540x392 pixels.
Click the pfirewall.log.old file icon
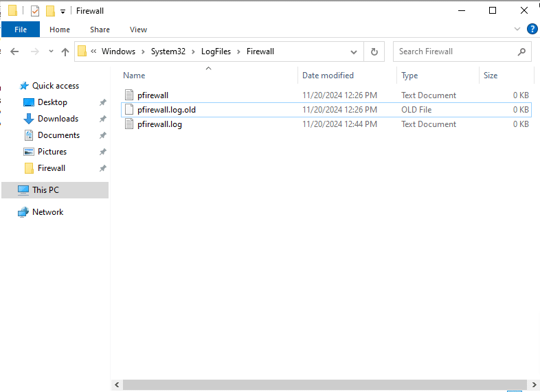(x=130, y=110)
